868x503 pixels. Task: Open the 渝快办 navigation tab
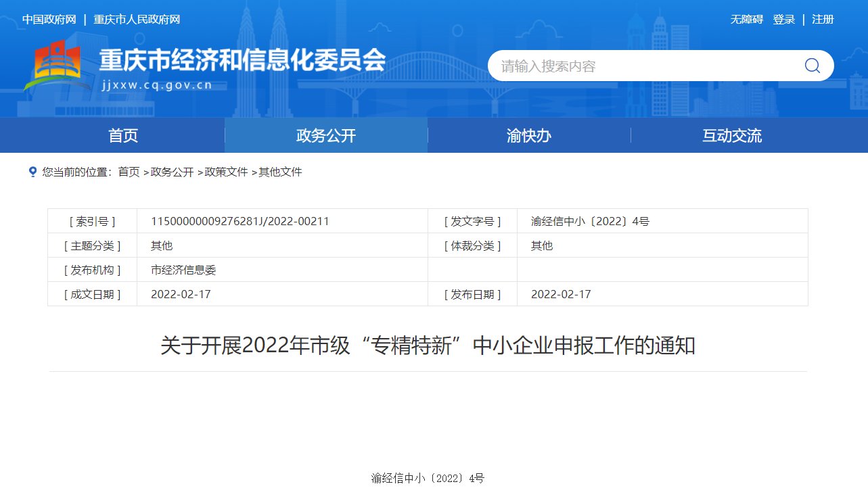click(529, 135)
